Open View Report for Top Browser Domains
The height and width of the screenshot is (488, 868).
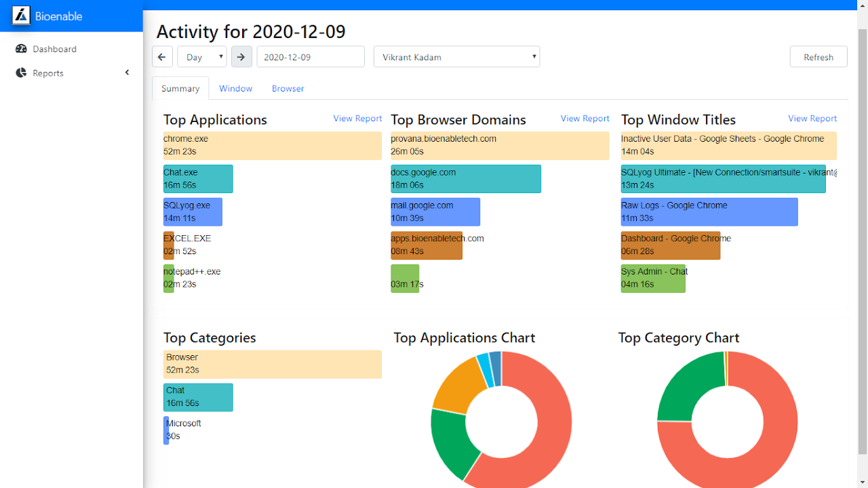(585, 119)
